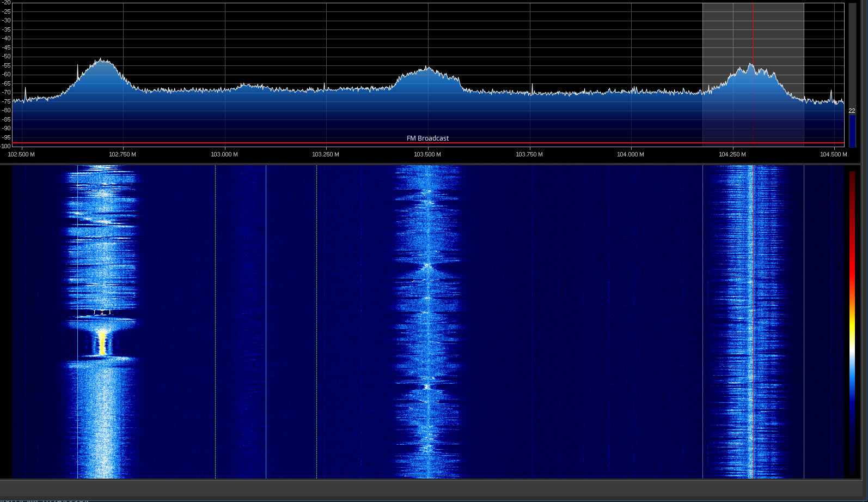This screenshot has width=868, height=502.
Task: Select the 104.500 M frequency axis label
Action: 834,154
